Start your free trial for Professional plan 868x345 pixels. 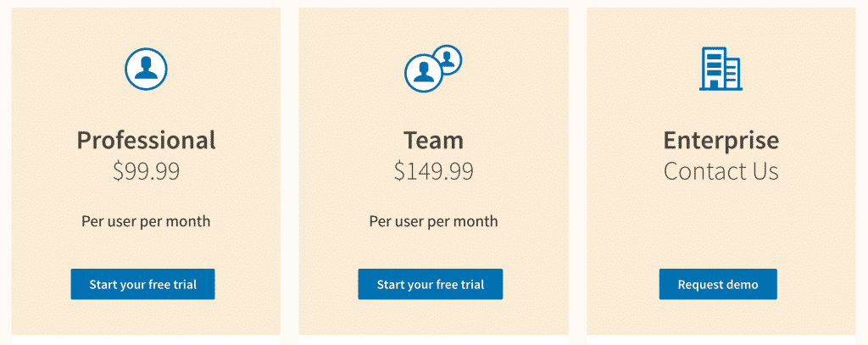[142, 284]
